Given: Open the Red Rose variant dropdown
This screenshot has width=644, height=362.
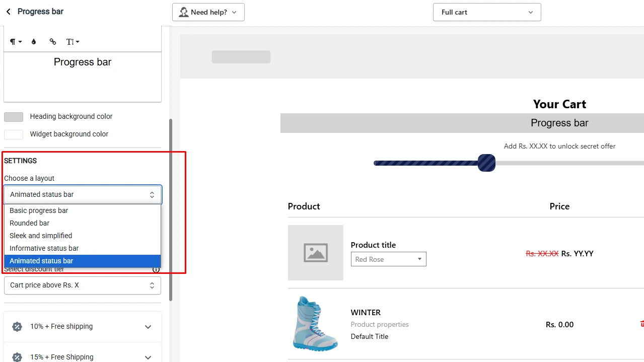Looking at the screenshot, I should coord(389,259).
